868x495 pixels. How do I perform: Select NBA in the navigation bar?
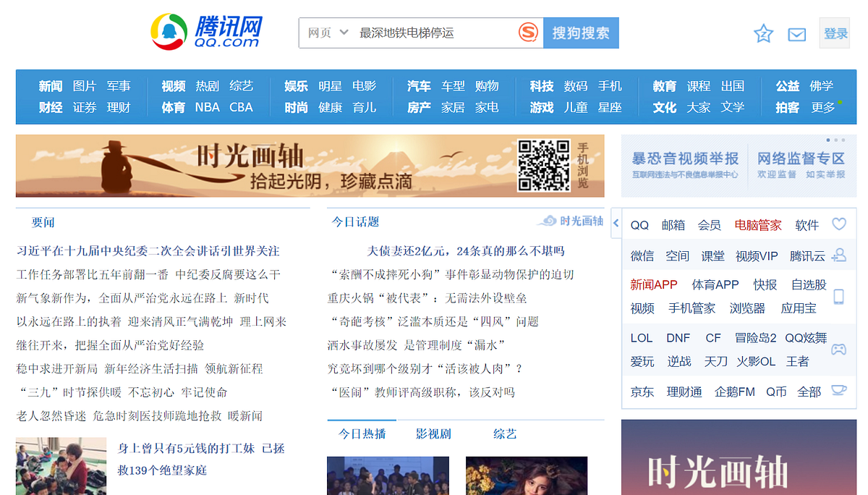(208, 107)
